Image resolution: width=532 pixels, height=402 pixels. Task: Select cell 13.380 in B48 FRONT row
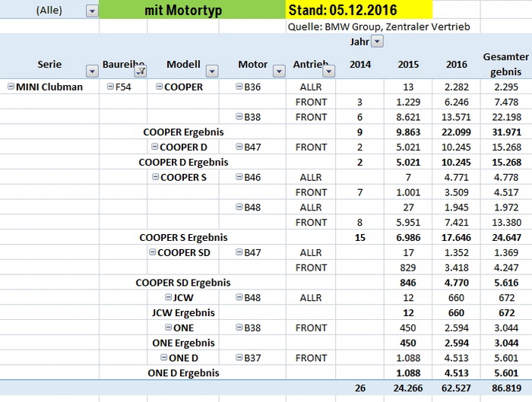[506, 222]
